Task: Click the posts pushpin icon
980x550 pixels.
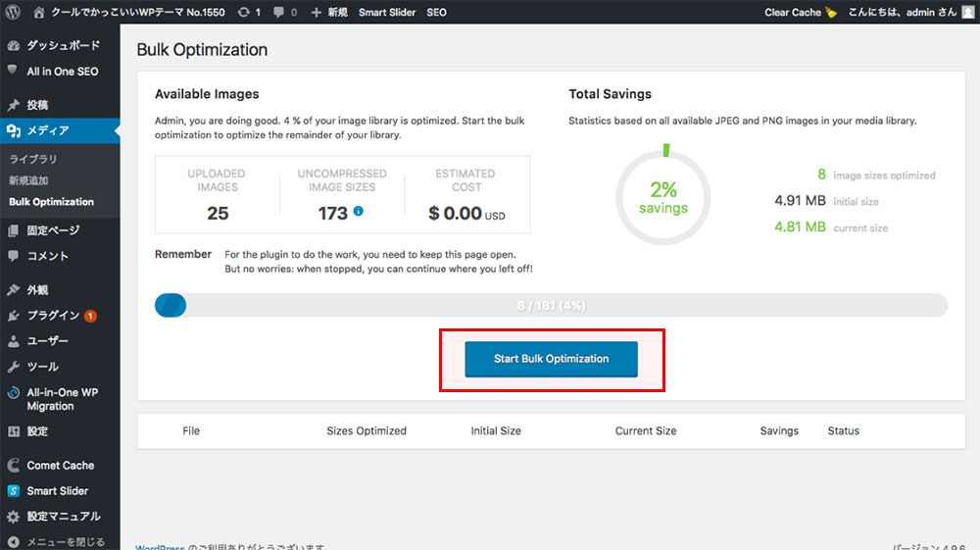Action: click(13, 105)
